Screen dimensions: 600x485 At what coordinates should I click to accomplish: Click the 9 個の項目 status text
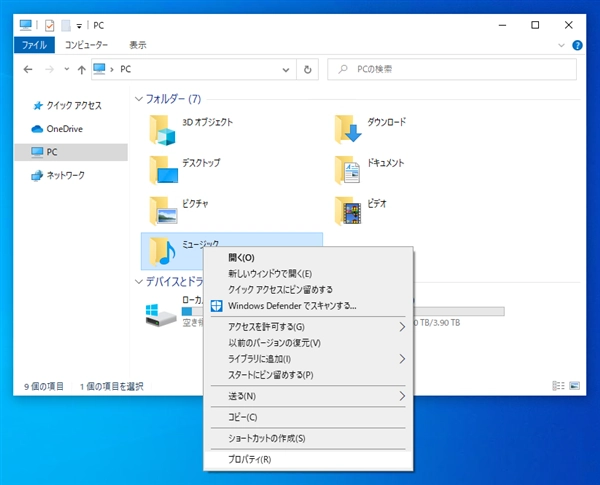[44, 387]
